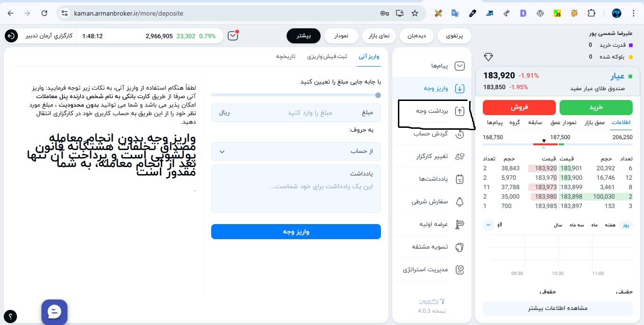The width and height of the screenshot is (644, 325).
Task: Open دیده‌بان in top navigation
Action: click(417, 36)
